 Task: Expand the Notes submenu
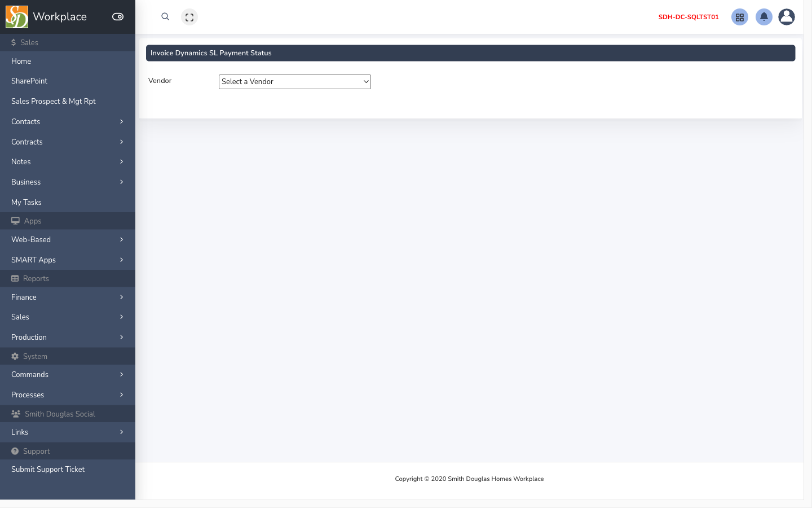(68, 161)
